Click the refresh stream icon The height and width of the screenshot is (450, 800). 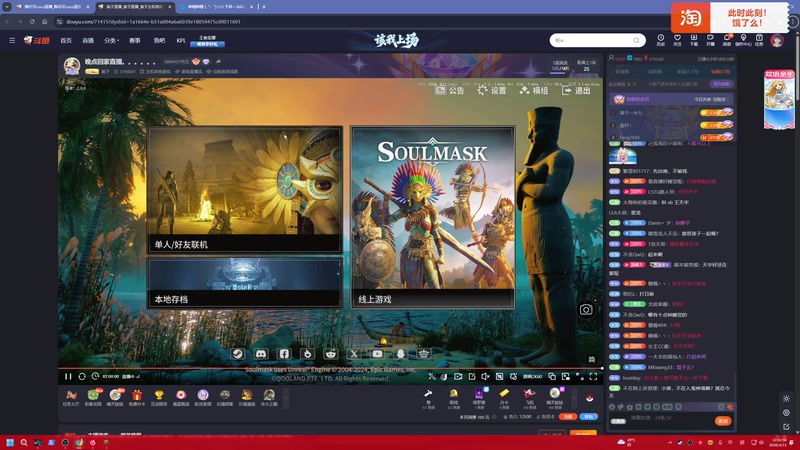[x=82, y=377]
